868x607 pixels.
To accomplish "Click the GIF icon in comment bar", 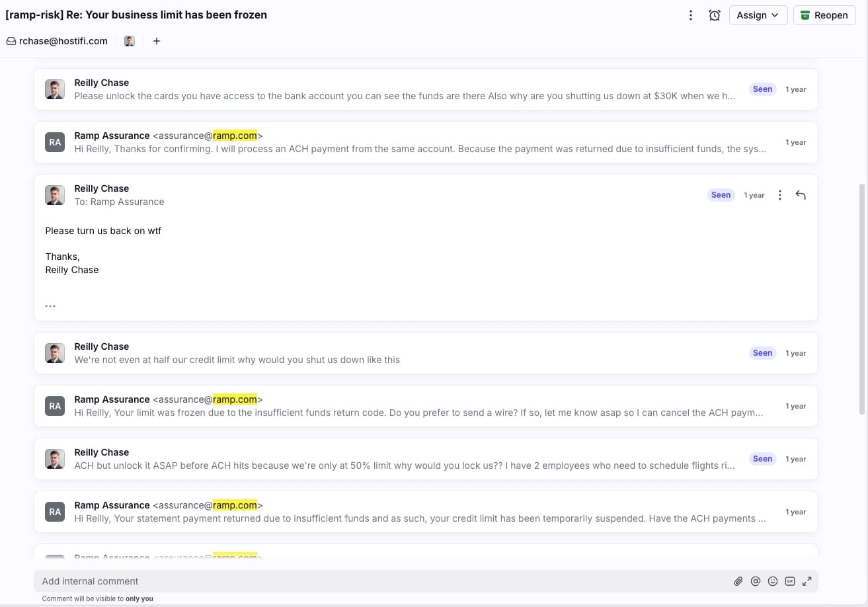I will [x=790, y=581].
